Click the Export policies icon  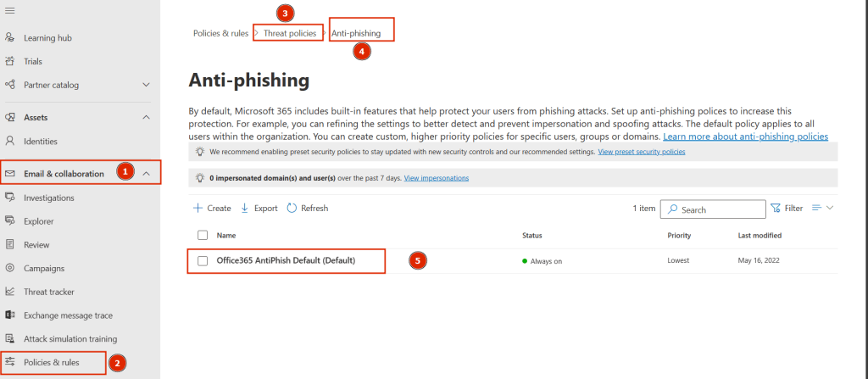[245, 208]
